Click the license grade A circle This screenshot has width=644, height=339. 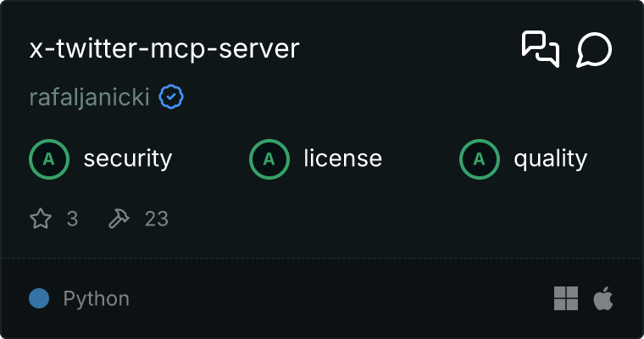coord(269,158)
